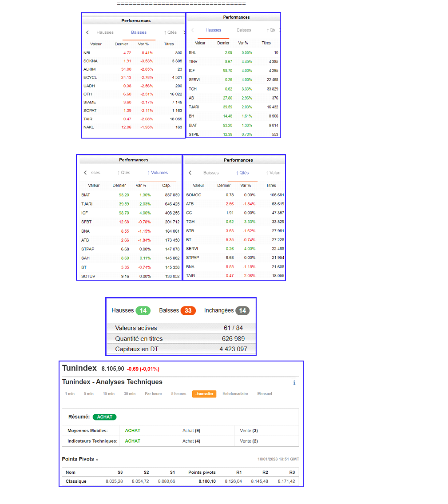Click the Var % column header above SOMOC
The image size is (448, 504).
click(x=246, y=186)
